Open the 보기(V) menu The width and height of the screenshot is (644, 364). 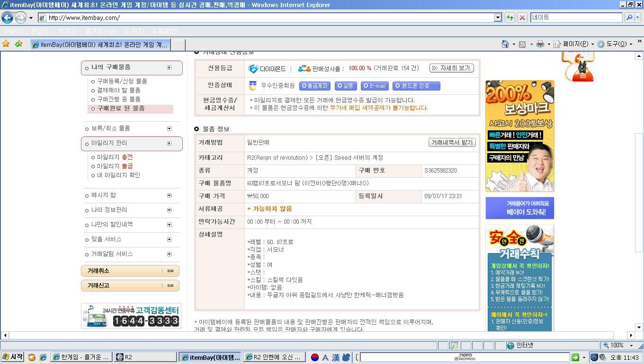[68, 31]
